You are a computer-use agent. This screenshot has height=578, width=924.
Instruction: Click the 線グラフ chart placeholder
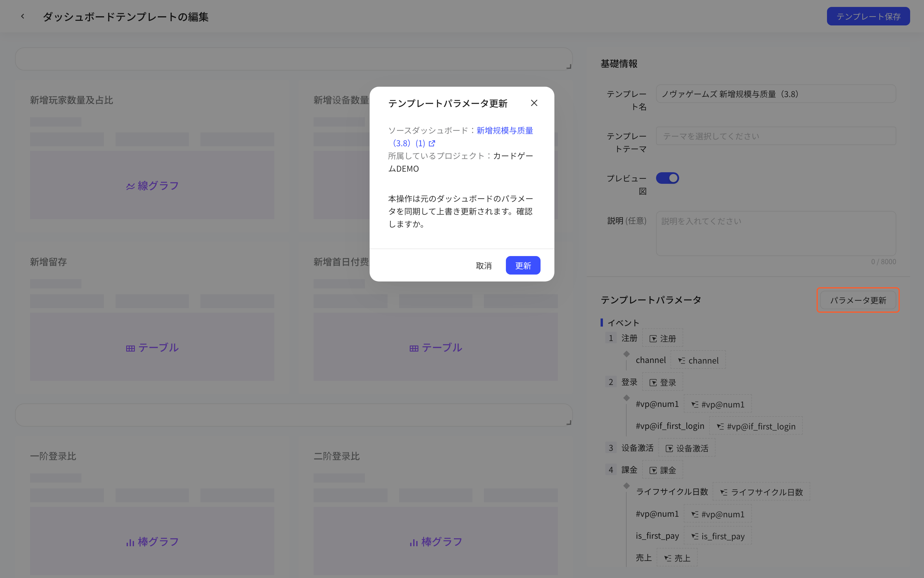(x=152, y=186)
